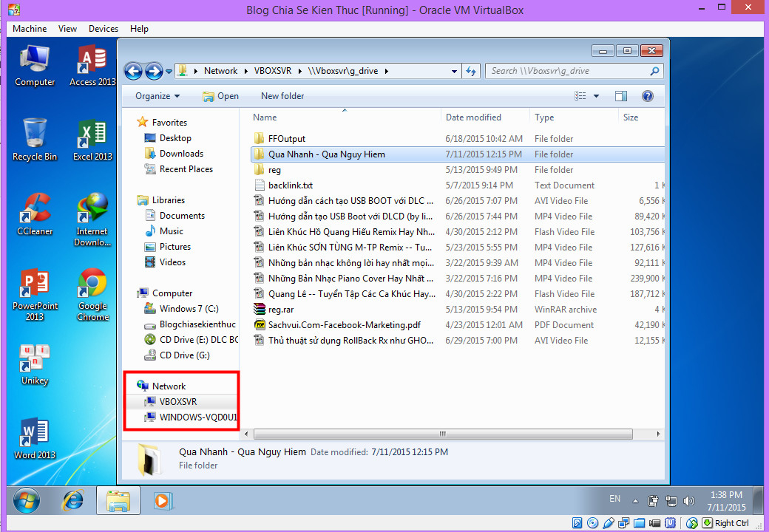The image size is (769, 532).
Task: Click the horizontal scrollbar thumb
Action: pyautogui.click(x=443, y=434)
